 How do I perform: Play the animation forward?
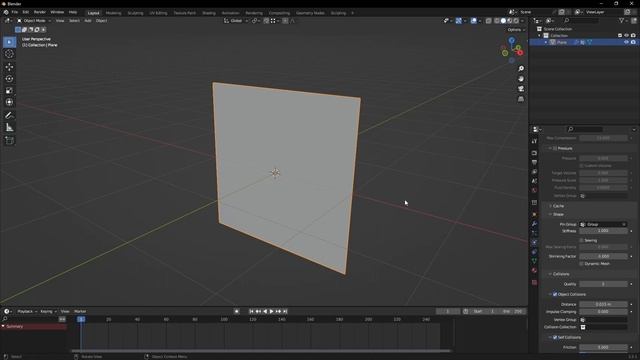click(x=272, y=311)
